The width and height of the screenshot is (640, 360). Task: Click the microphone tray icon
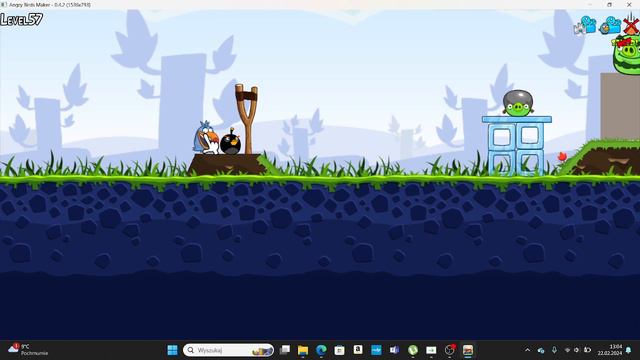pyautogui.click(x=554, y=350)
